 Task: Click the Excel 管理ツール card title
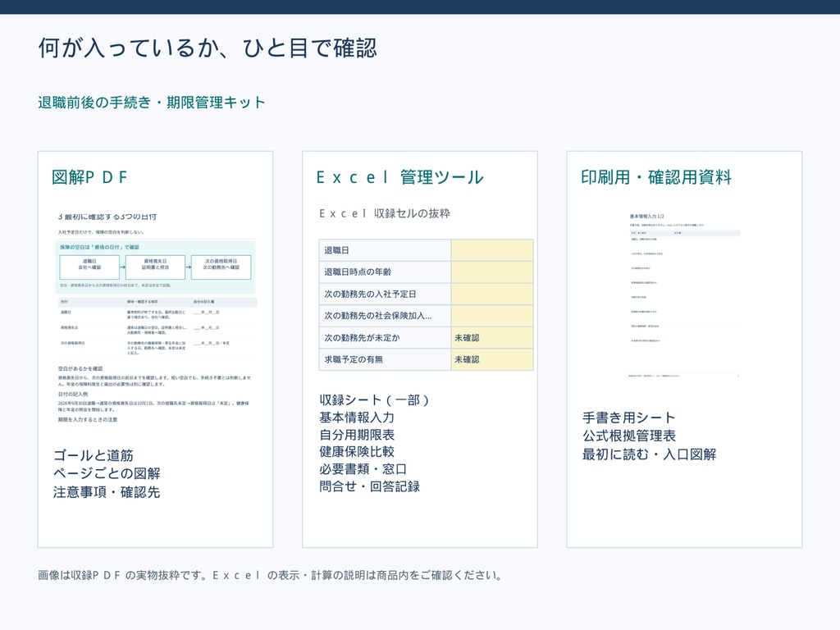pyautogui.click(x=399, y=177)
